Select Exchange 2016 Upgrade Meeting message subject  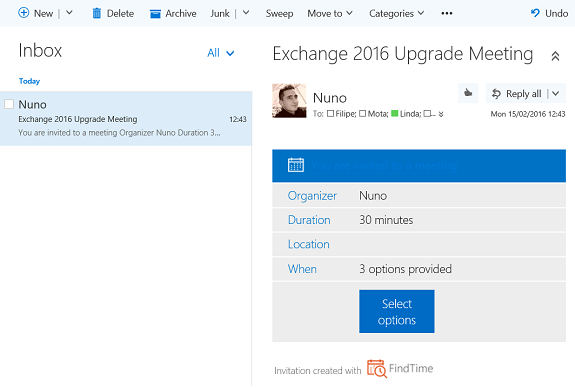coord(78,119)
